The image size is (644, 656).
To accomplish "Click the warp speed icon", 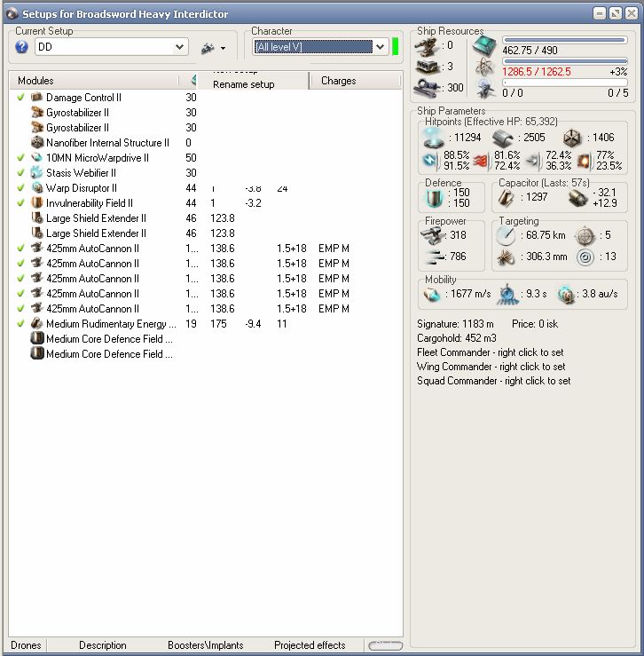I will coord(566,294).
